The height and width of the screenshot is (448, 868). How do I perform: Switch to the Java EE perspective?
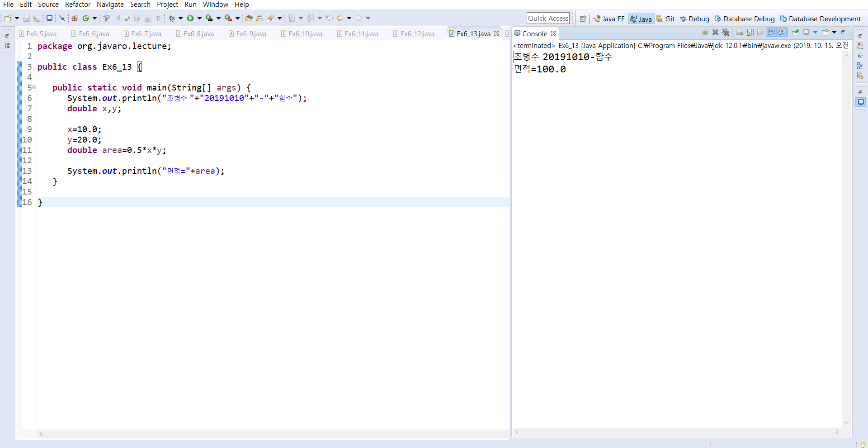point(609,19)
